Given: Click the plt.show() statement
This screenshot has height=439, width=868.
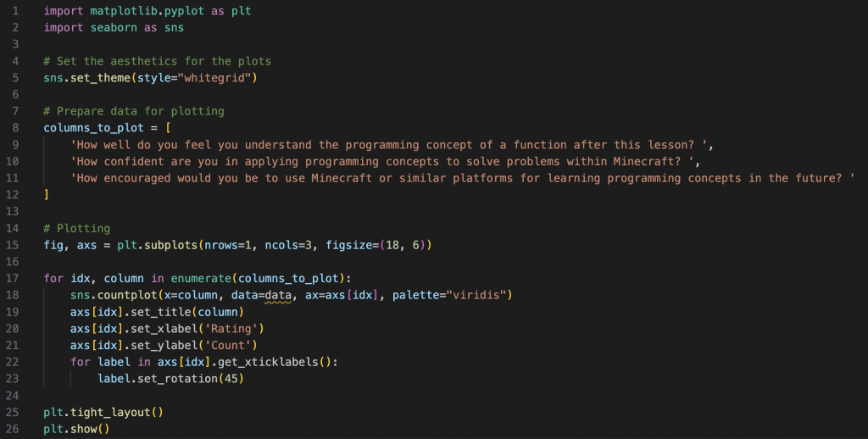Looking at the screenshot, I should [77, 428].
